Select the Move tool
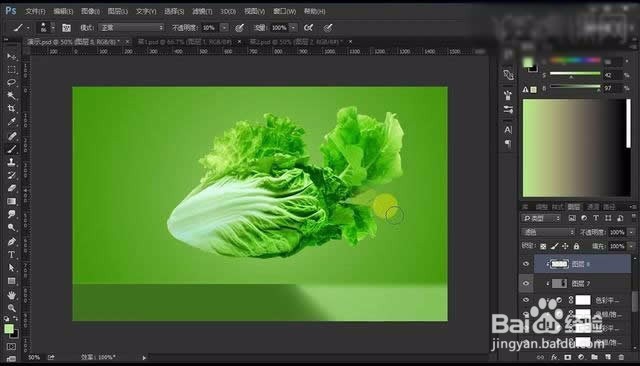640x366 pixels. [11, 56]
